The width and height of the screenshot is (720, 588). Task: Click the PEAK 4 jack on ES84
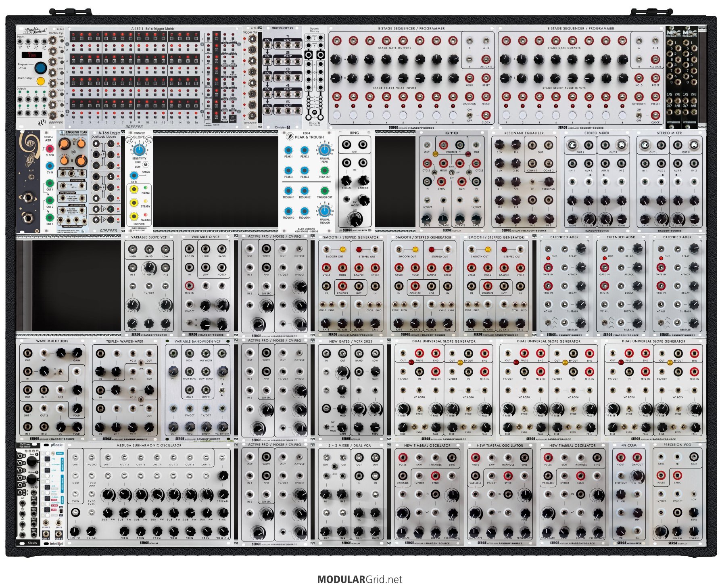(305, 170)
